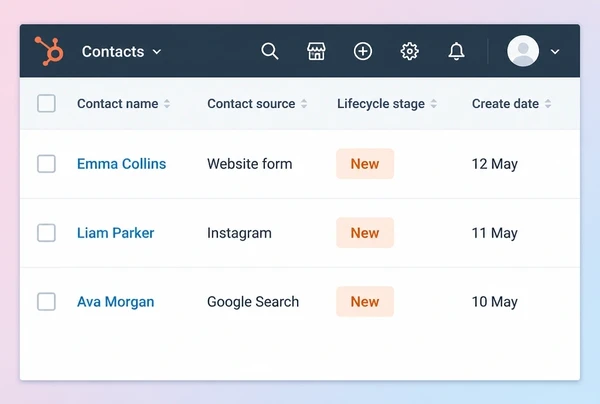The height and width of the screenshot is (404, 600).
Task: Click the 10 May create date
Action: pos(495,302)
